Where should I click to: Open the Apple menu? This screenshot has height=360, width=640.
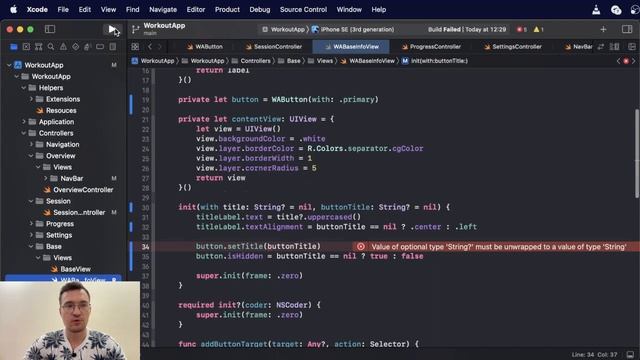[13, 9]
